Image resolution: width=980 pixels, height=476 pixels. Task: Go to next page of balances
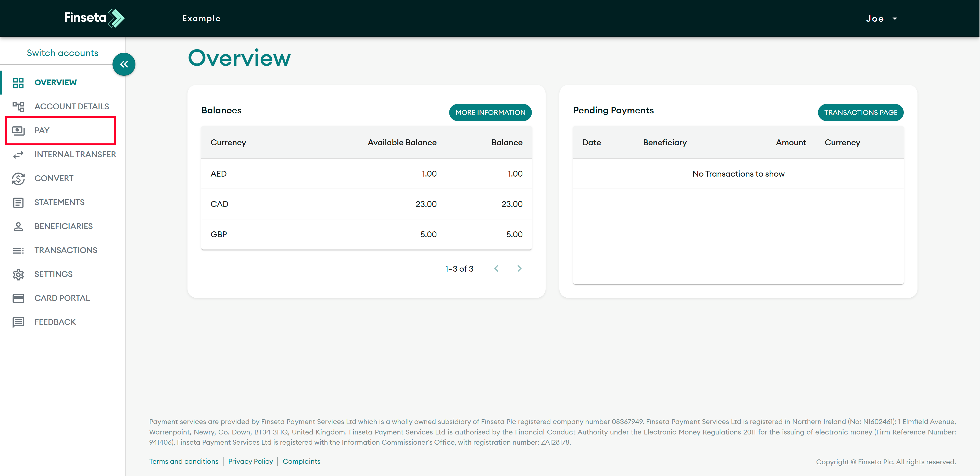tap(519, 268)
